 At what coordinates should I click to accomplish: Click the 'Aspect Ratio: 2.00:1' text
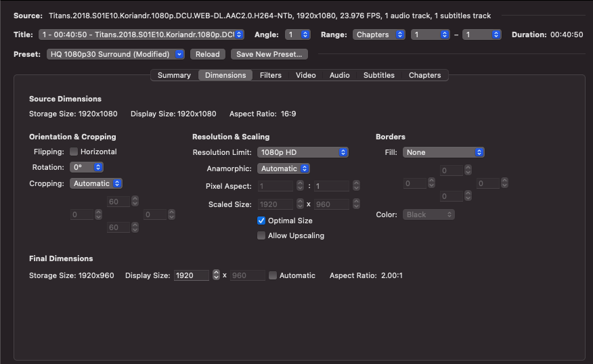pyautogui.click(x=366, y=275)
